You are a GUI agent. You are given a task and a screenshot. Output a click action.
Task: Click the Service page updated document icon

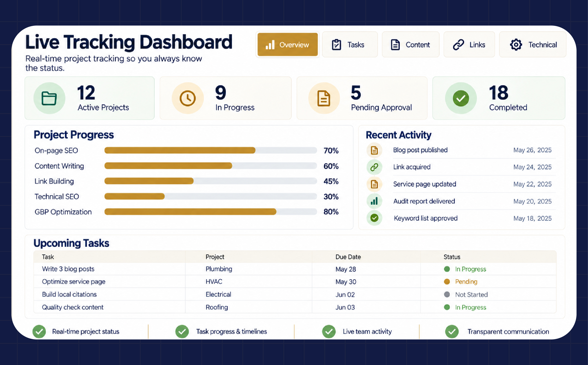click(x=374, y=184)
